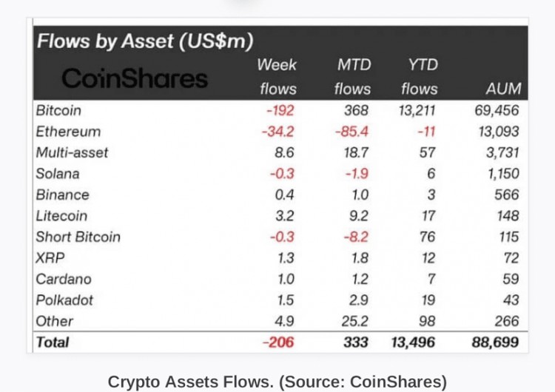Click the Total row label
555x392 pixels.
(x=53, y=342)
